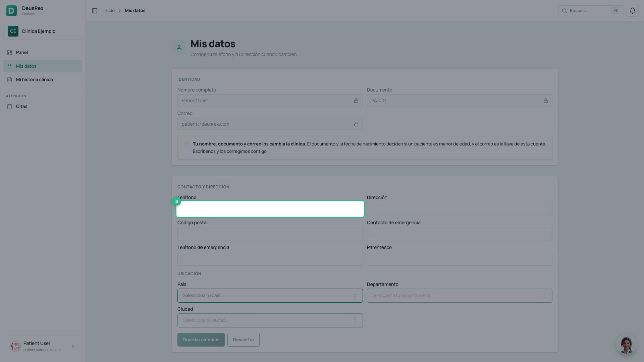
Task: Open Panel in the sidebar
Action: pos(43,52)
